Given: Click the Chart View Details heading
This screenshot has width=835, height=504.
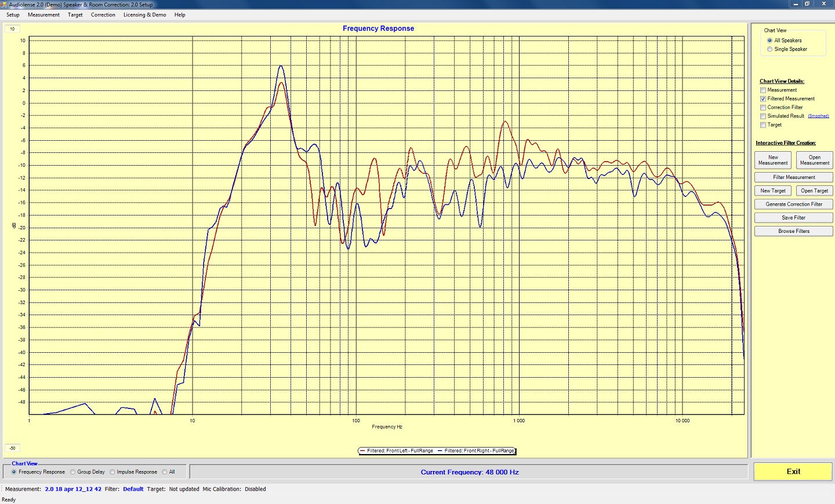Looking at the screenshot, I should pos(782,81).
